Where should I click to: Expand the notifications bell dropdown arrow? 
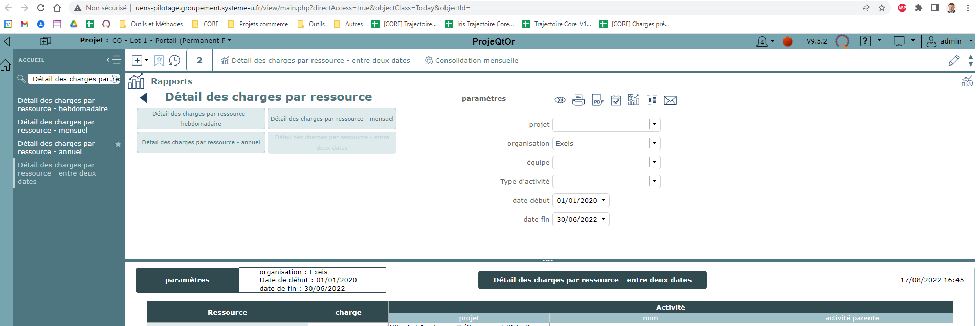(772, 41)
